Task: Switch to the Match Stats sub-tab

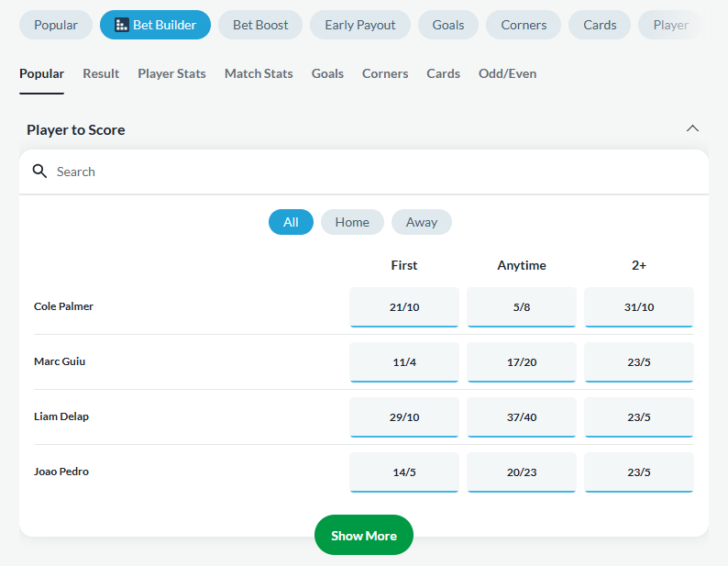Action: tap(259, 73)
